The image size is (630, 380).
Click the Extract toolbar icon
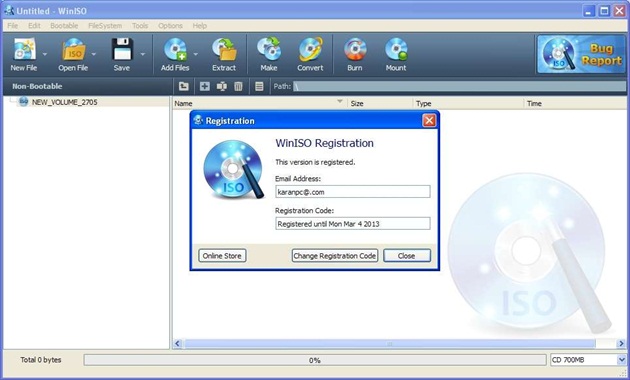click(224, 50)
